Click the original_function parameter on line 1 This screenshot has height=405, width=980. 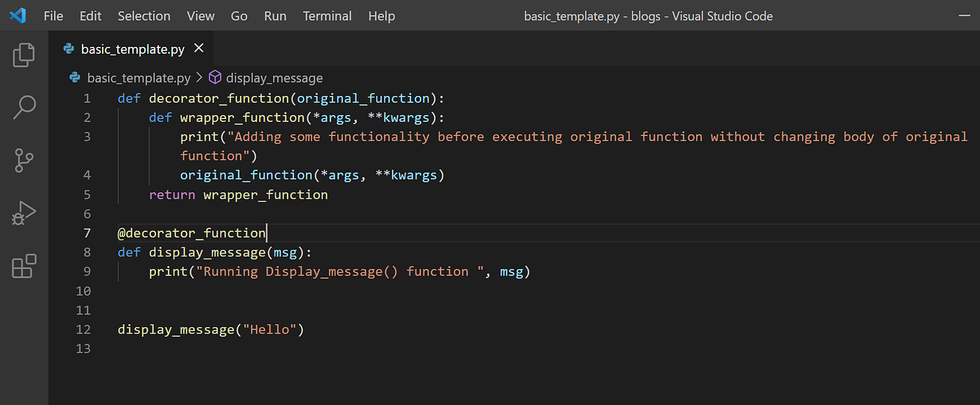(x=363, y=98)
